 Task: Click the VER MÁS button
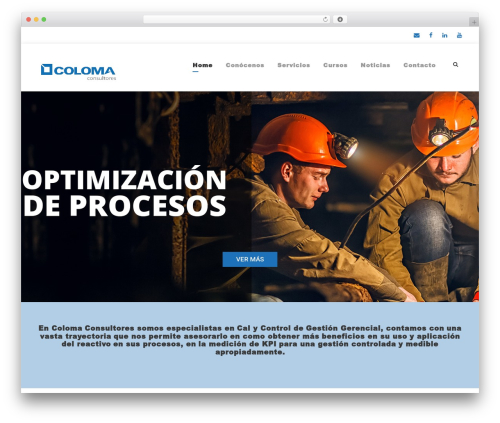tap(250, 259)
